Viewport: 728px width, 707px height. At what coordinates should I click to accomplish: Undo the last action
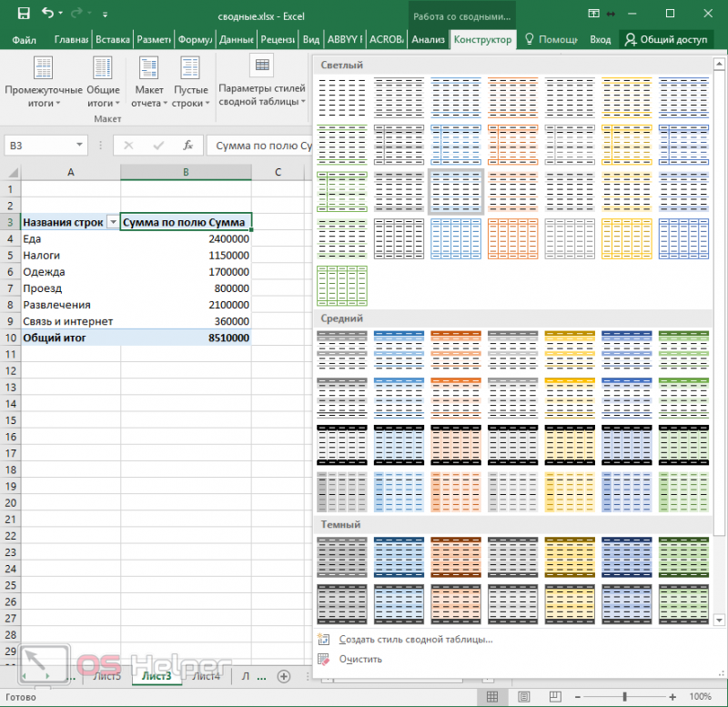(x=47, y=13)
